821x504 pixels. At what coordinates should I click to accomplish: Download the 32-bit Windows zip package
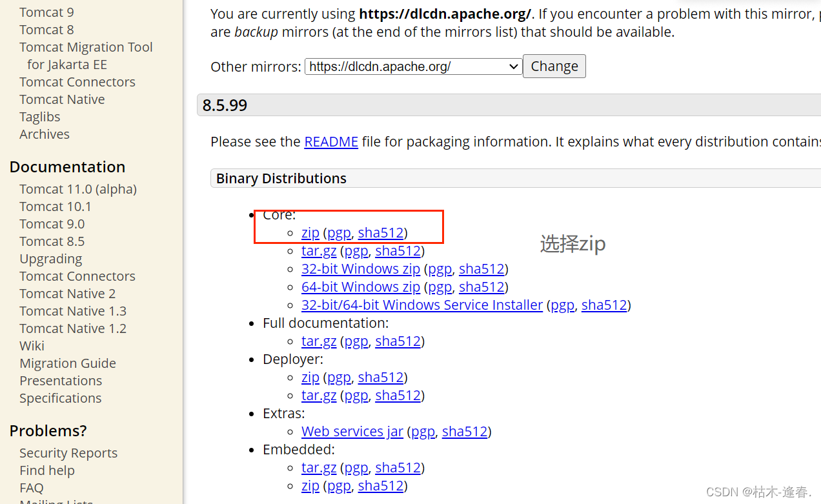pos(360,268)
